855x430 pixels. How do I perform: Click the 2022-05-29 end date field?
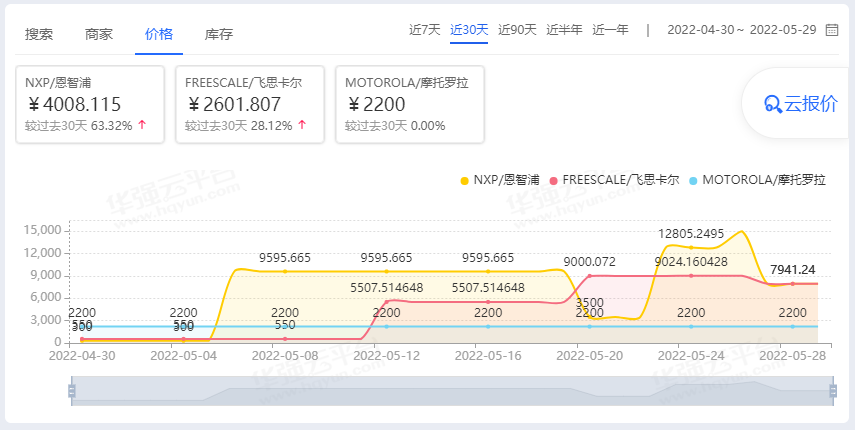click(x=783, y=30)
